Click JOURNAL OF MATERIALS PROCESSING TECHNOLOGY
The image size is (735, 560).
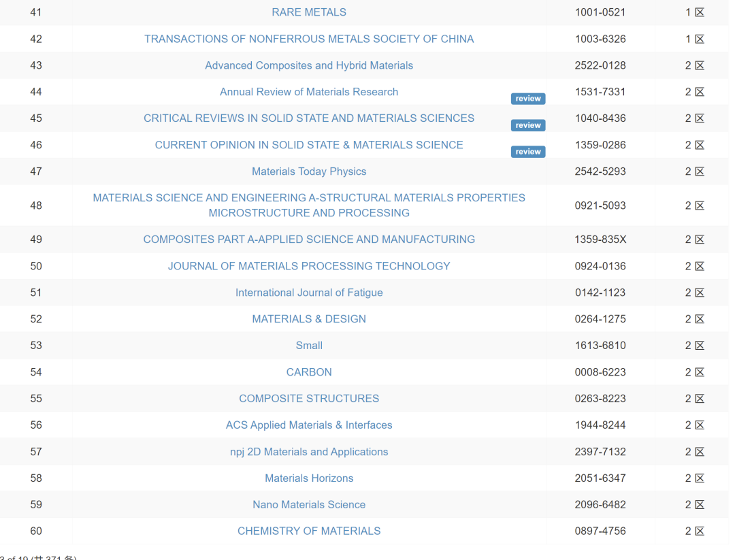pos(309,266)
